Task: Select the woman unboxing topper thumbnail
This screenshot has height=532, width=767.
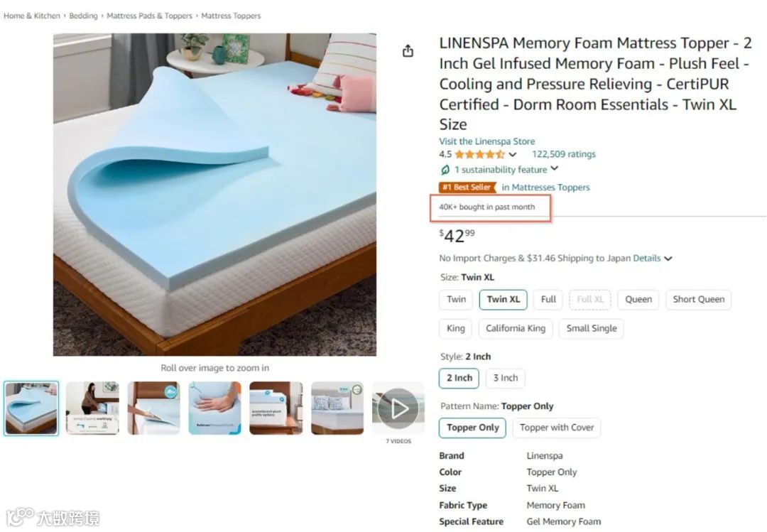Action: [x=92, y=408]
